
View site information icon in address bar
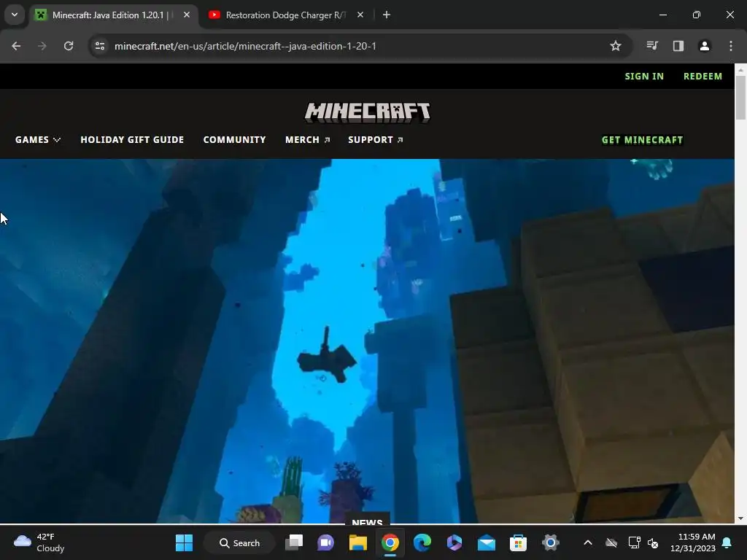(x=100, y=46)
